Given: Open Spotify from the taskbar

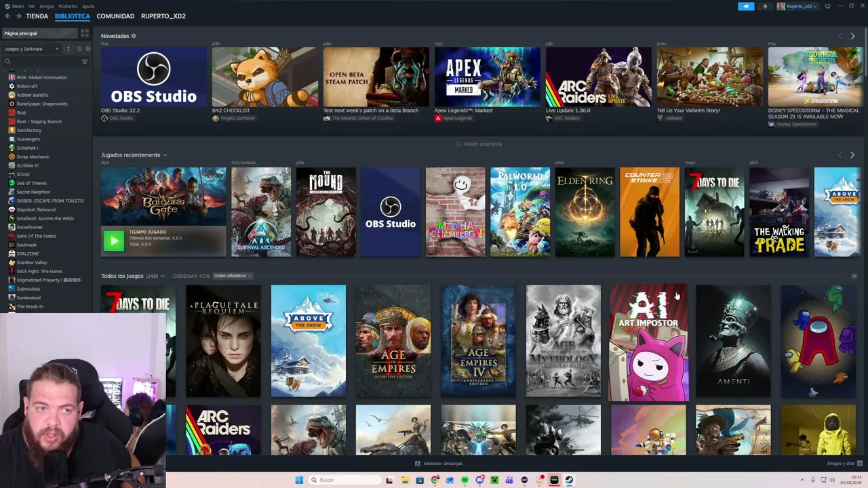Looking at the screenshot, I should click(465, 480).
